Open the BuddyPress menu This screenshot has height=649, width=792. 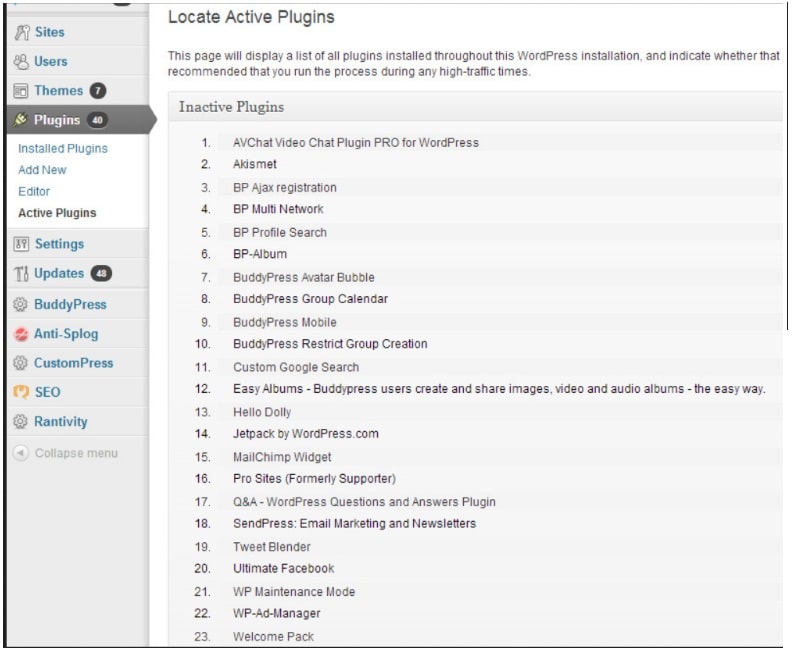tap(70, 305)
